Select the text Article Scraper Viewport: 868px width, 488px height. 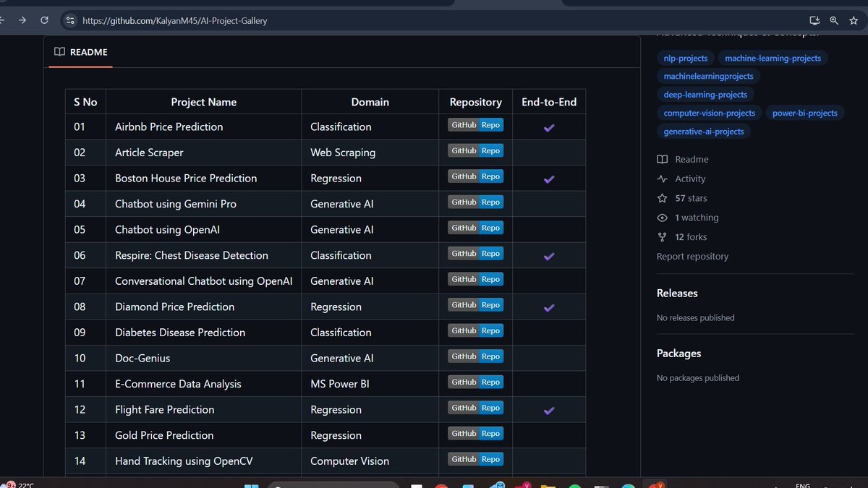pos(149,153)
